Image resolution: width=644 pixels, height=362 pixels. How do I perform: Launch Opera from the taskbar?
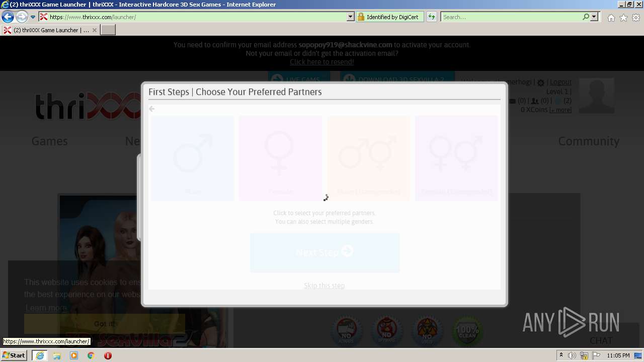tap(108, 355)
